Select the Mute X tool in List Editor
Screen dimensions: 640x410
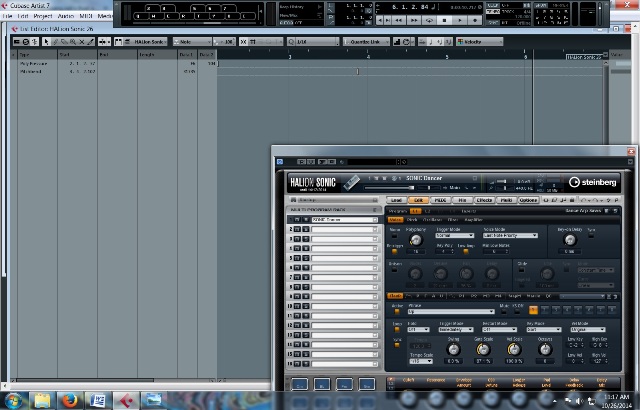point(82,42)
